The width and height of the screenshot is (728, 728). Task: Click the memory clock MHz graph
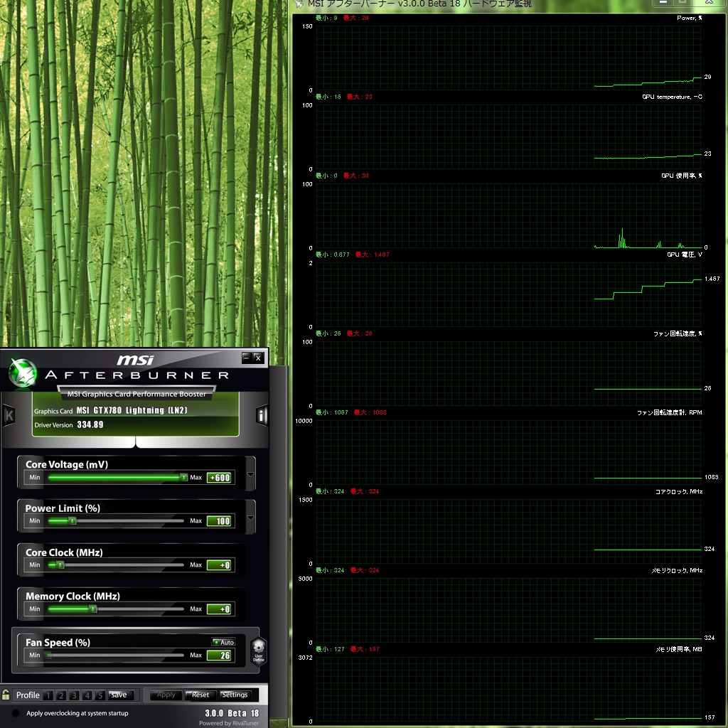508,611
